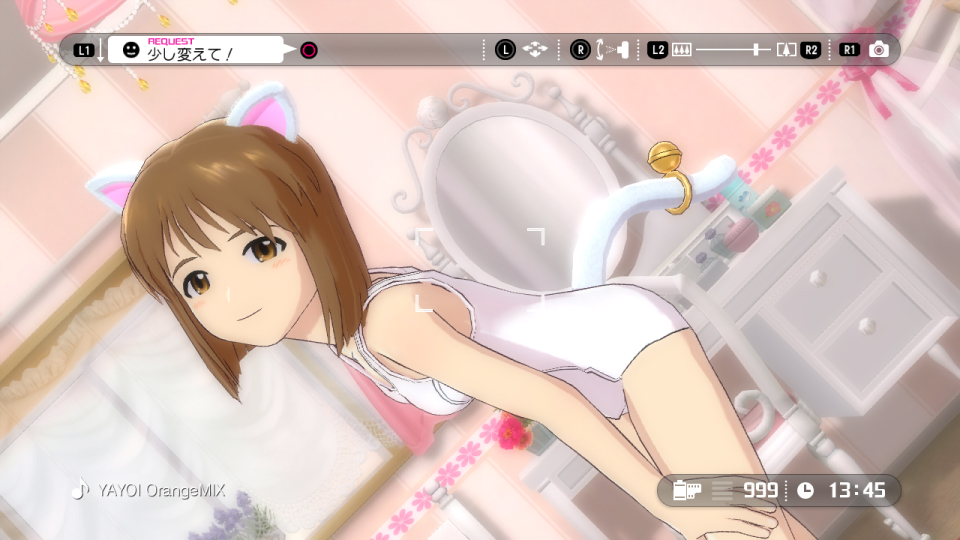This screenshot has height=540, width=960.
Task: Click the YAYOI OrangeMIX song title
Action: pos(160,491)
